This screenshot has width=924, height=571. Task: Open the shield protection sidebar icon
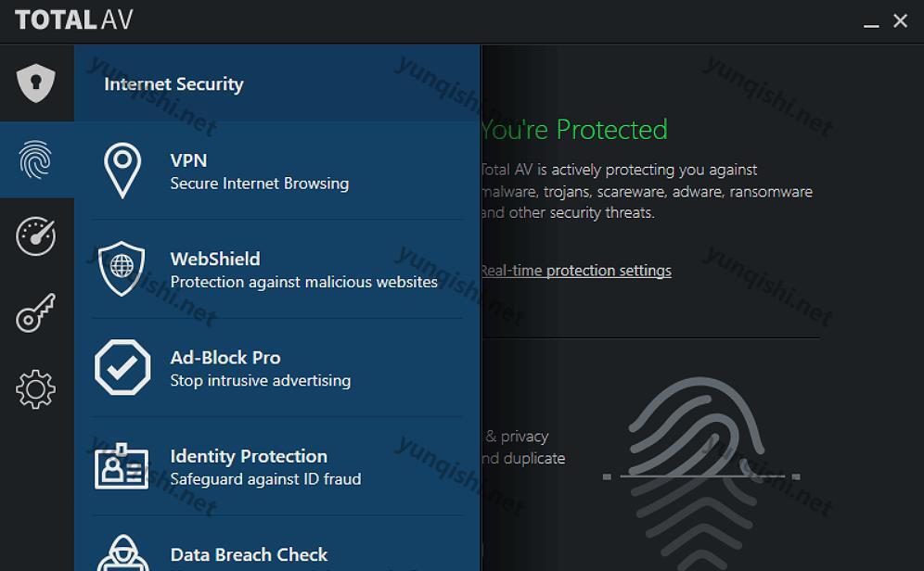[36, 83]
